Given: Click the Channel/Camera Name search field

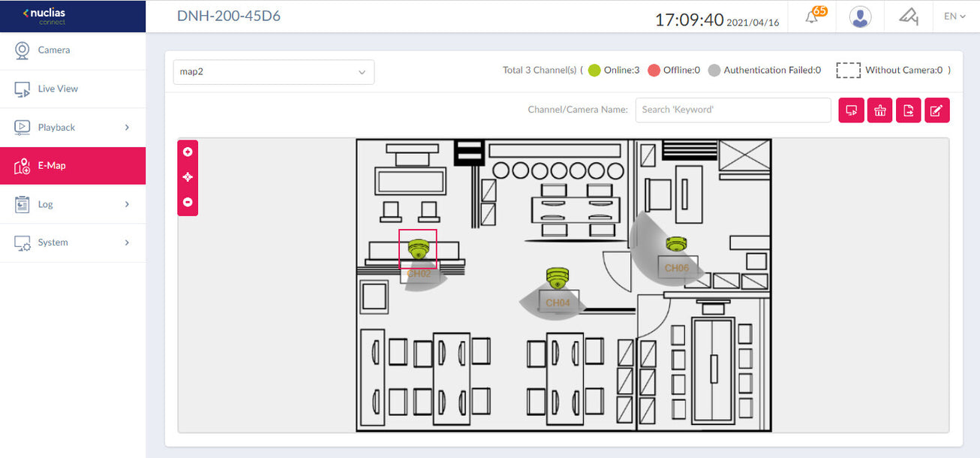Looking at the screenshot, I should [732, 110].
